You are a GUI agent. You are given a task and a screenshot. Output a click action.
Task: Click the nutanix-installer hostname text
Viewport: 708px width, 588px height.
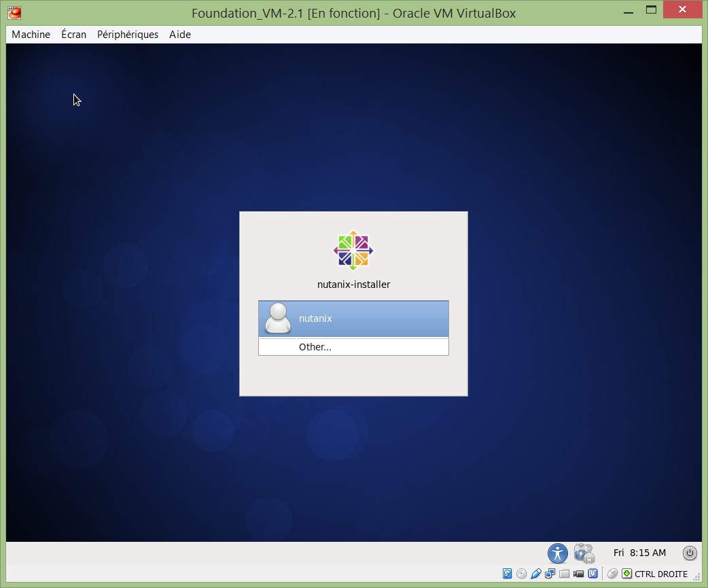click(x=353, y=284)
